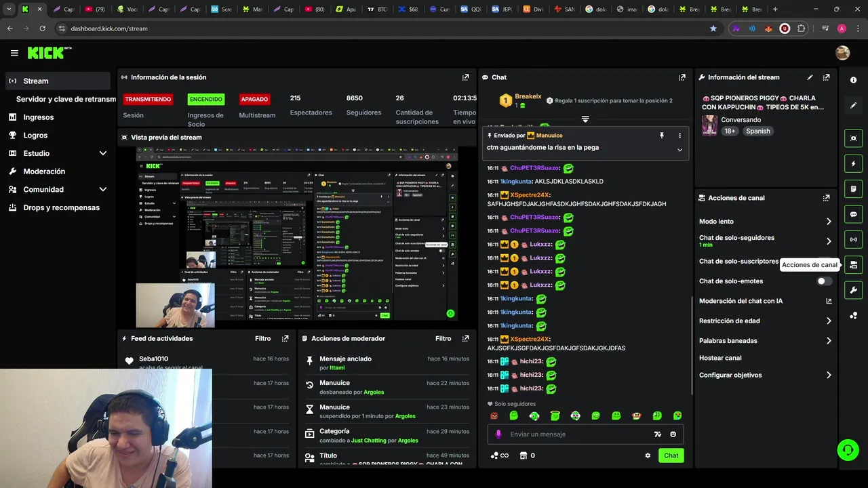Open Filtro in Acciones de moderador
This screenshot has width=868, height=488.
443,338
